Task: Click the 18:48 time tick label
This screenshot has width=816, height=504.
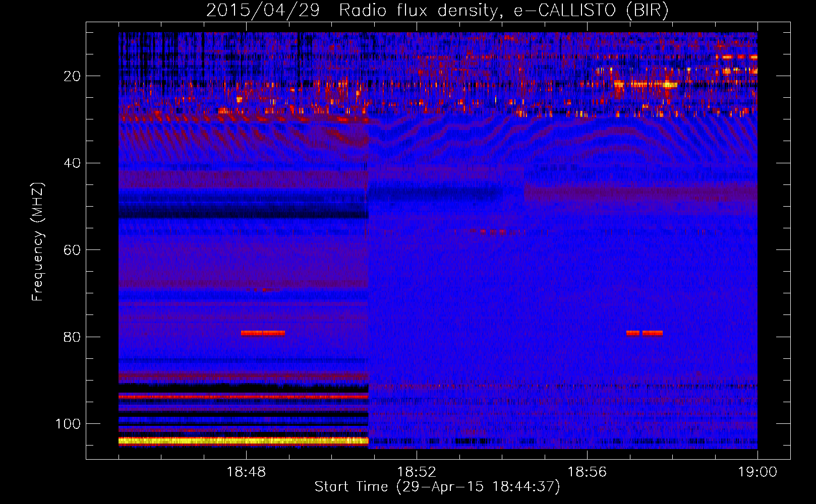Action: point(246,472)
